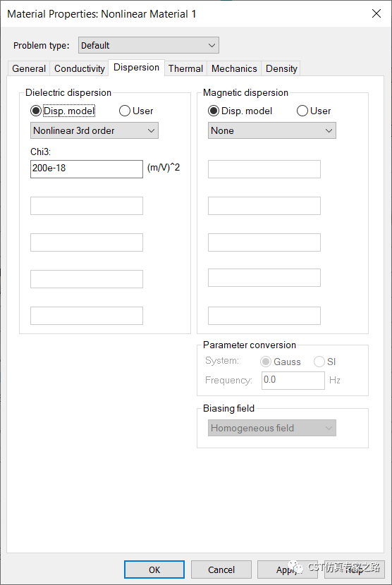The width and height of the screenshot is (392, 585).
Task: Click the empty field below Chi3
Action: tap(87, 206)
